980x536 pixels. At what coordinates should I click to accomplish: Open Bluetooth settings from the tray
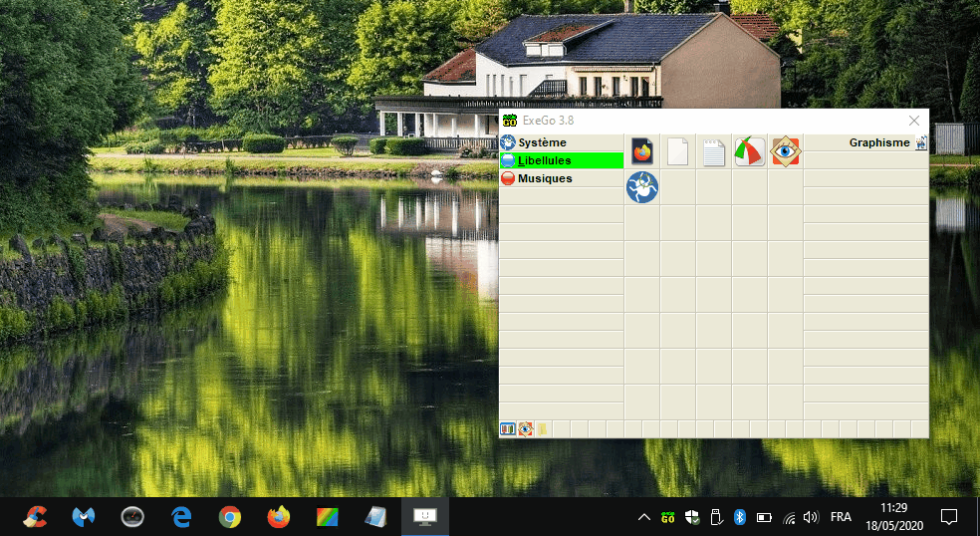click(740, 517)
